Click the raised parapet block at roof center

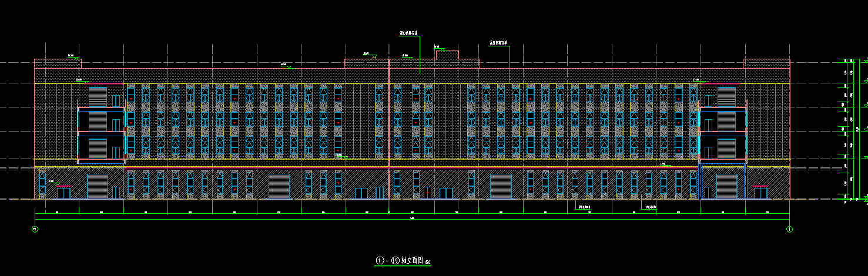[447, 55]
